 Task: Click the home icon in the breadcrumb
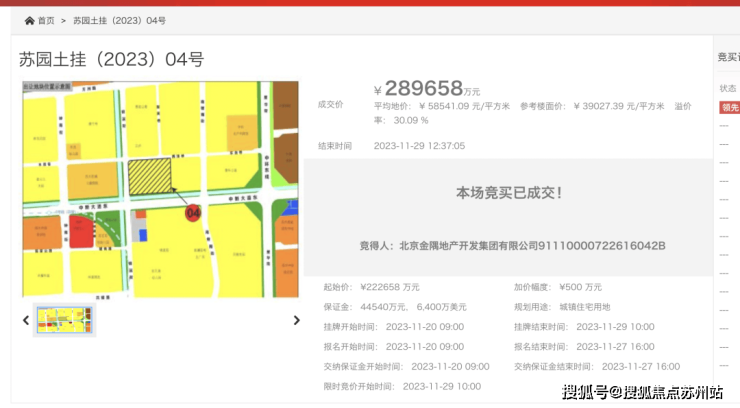(x=29, y=20)
